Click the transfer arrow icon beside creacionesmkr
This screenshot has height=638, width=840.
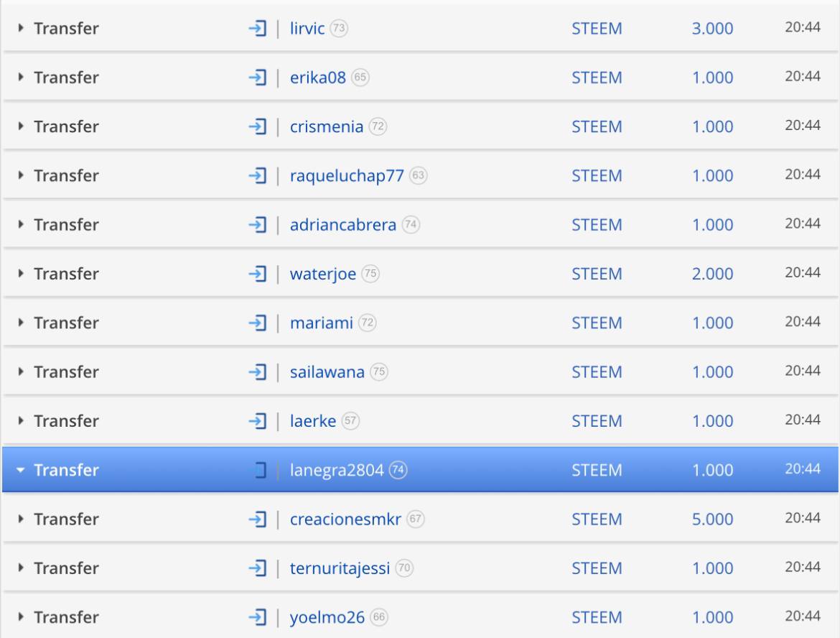pos(258,519)
